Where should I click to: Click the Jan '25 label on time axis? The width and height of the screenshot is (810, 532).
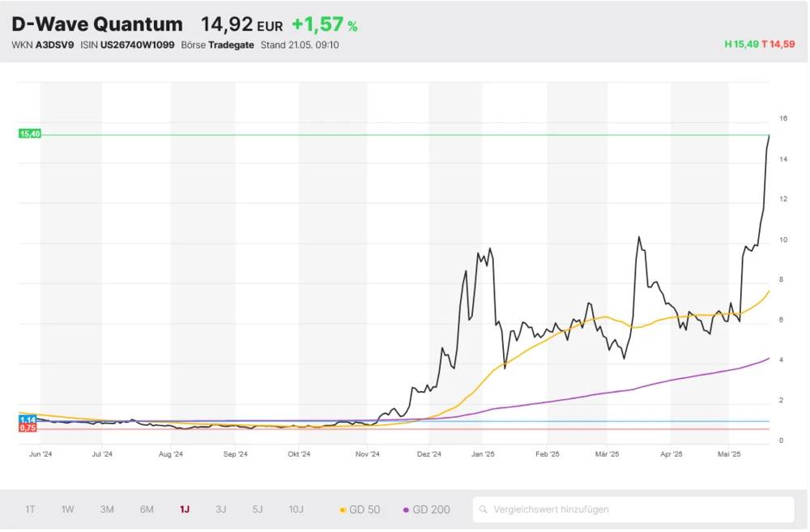[483, 455]
